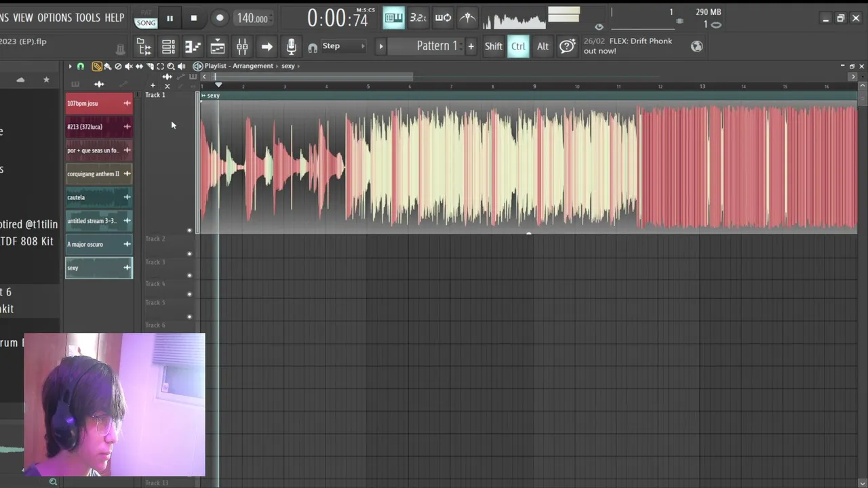Click the main output level meter
Viewport: 868px width, 488px height.
564,14
